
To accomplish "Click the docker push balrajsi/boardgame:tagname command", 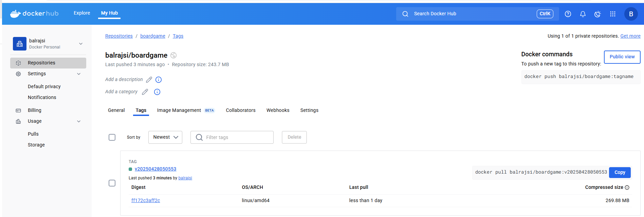I will pos(579,77).
